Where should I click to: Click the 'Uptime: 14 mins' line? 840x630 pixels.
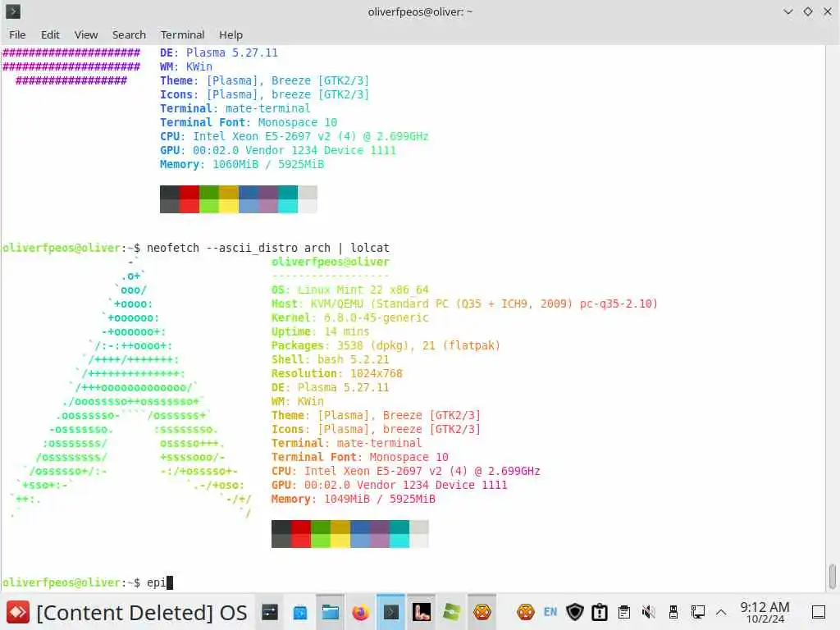321,331
